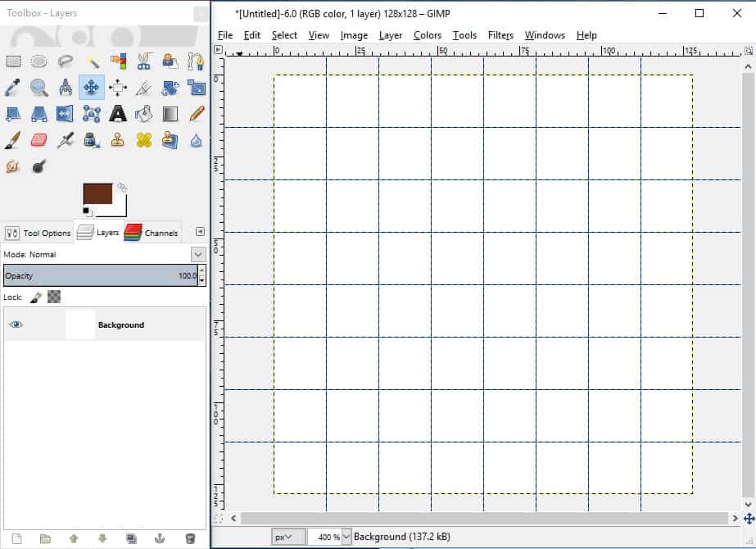Screen dimensions: 756x549
Task: Select the Ink tool
Action: [92, 140]
